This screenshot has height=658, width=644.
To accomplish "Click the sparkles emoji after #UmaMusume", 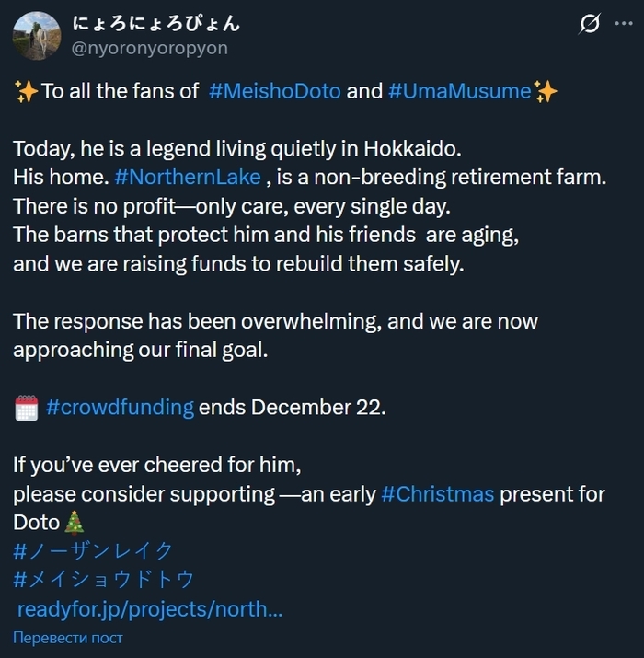I will 546,91.
